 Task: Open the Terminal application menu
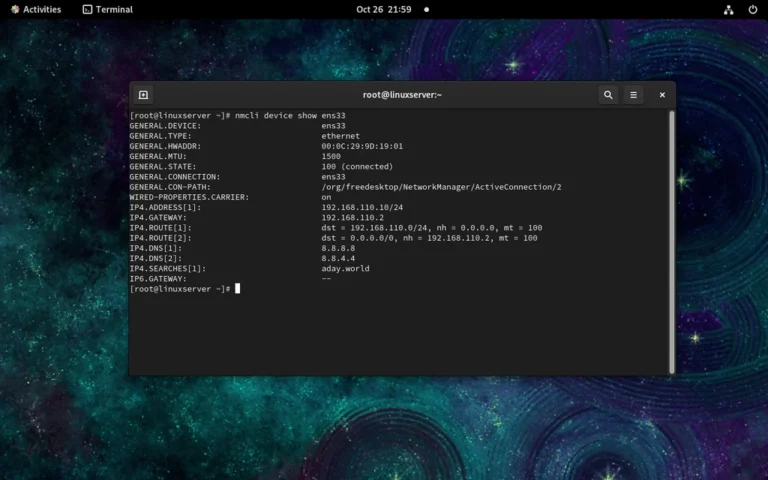click(x=114, y=9)
